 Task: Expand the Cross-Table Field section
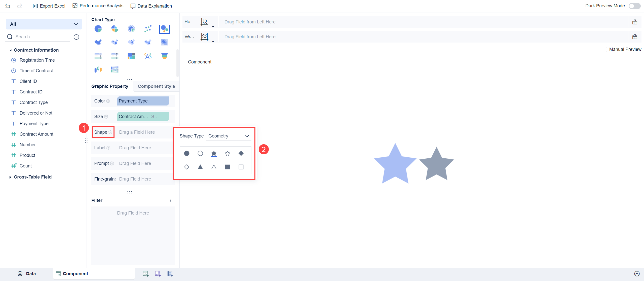pos(10,177)
